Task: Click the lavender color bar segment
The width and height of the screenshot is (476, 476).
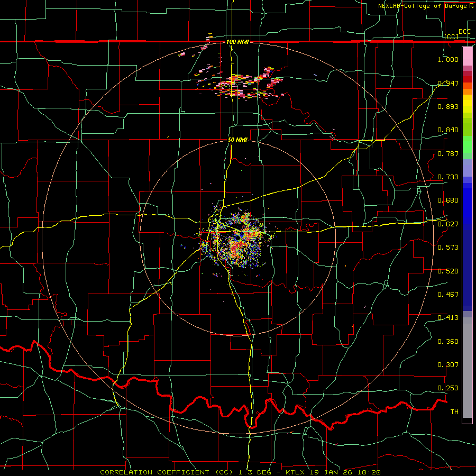Action: click(x=467, y=168)
